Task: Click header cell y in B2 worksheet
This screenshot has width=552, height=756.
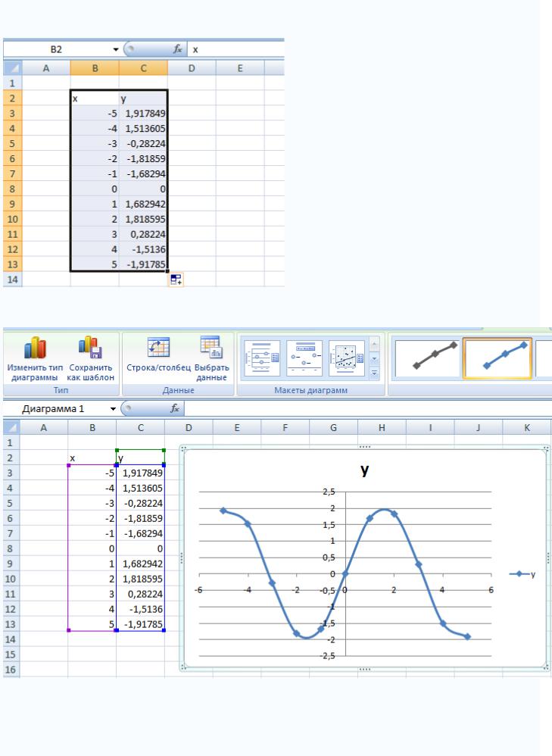Action: [143, 98]
